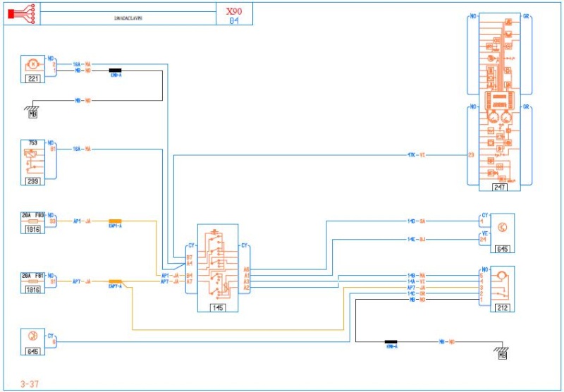Select the round symbol in right component 645

pyautogui.click(x=503, y=227)
